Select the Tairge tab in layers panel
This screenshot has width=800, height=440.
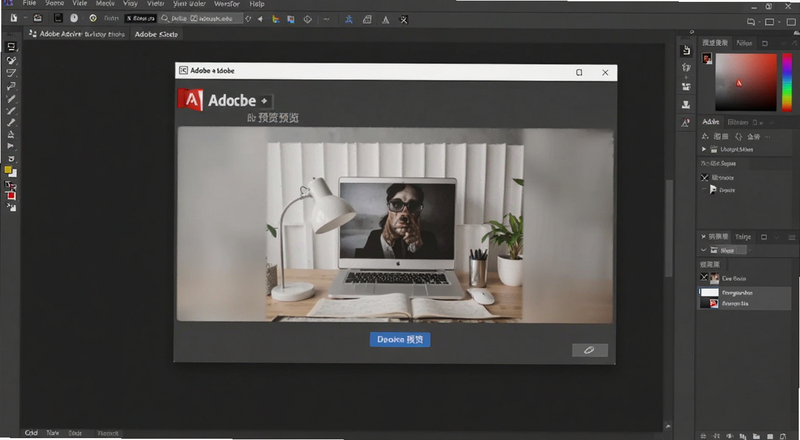tap(743, 237)
